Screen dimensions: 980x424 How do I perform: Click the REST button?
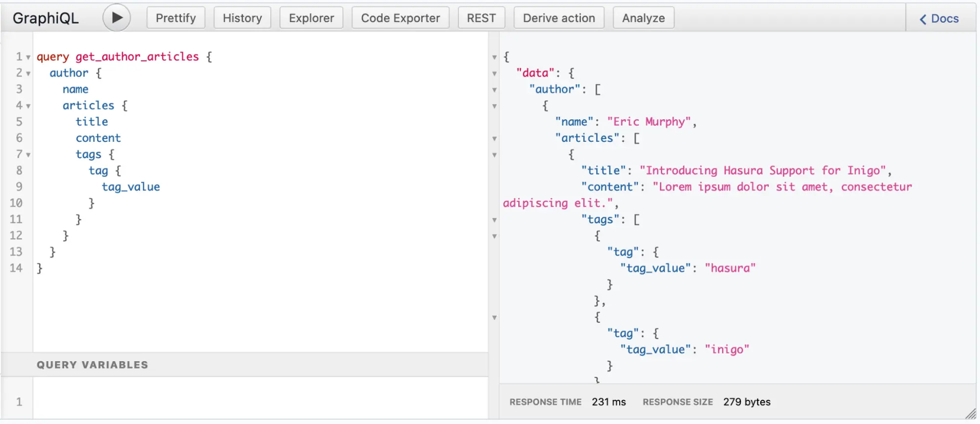pos(481,18)
